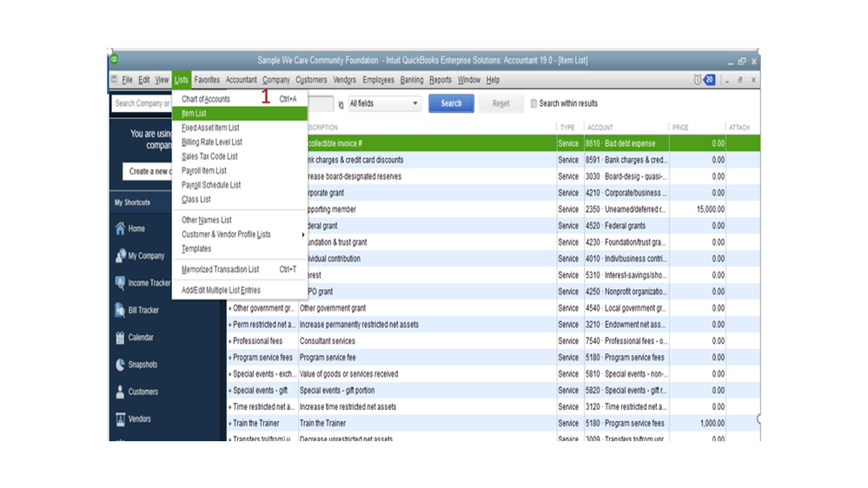Open Customers shortcut icon
Screen dimensions: 868x488
pyautogui.click(x=120, y=392)
